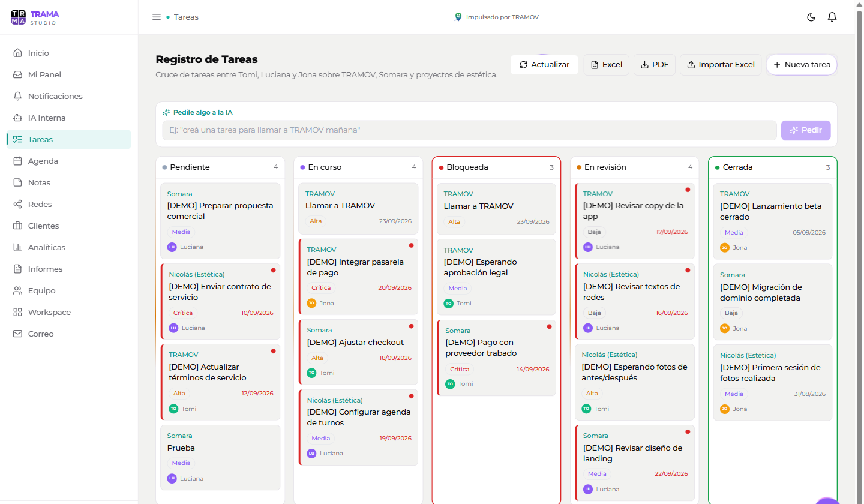Open '[DEMO] Pago con proveedor trabado' card
This screenshot has width=864, height=504.
click(x=496, y=358)
